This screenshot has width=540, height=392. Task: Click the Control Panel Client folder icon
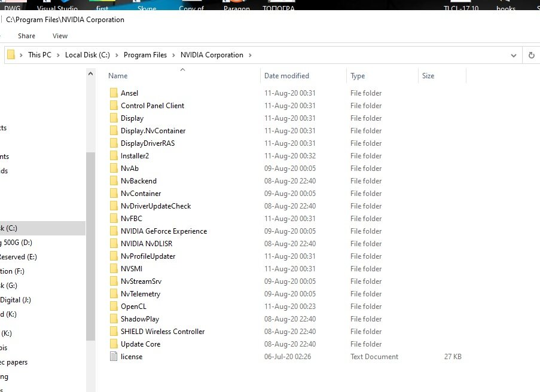click(x=114, y=105)
